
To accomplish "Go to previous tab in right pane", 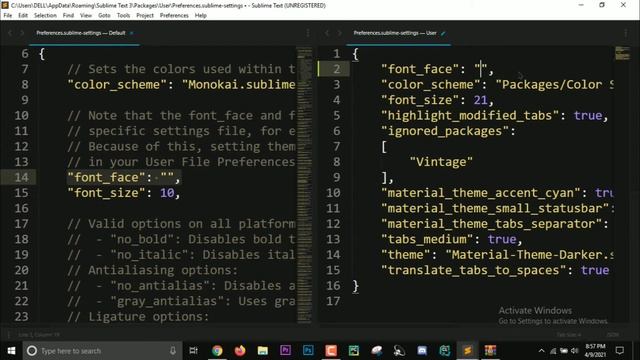I will coord(327,33).
